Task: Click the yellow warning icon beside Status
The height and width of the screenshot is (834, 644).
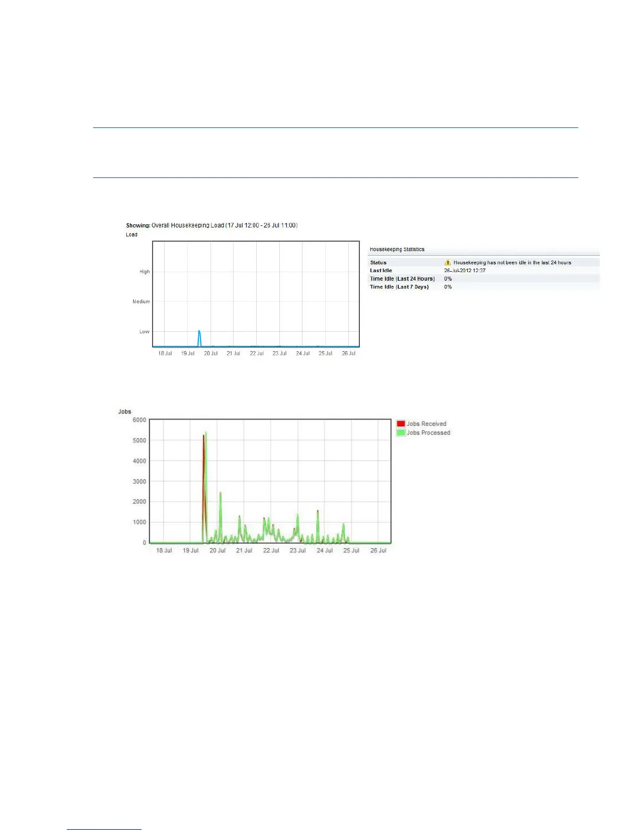Action: click(x=448, y=262)
